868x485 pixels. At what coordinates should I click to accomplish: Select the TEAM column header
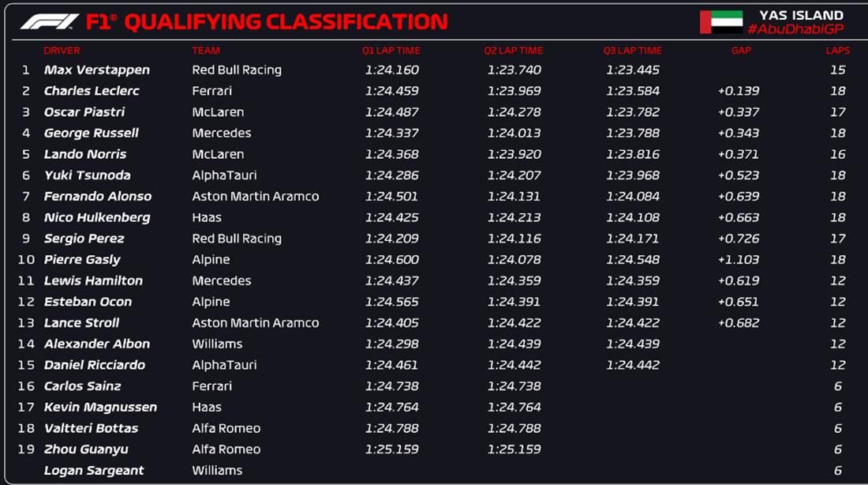[x=206, y=51]
